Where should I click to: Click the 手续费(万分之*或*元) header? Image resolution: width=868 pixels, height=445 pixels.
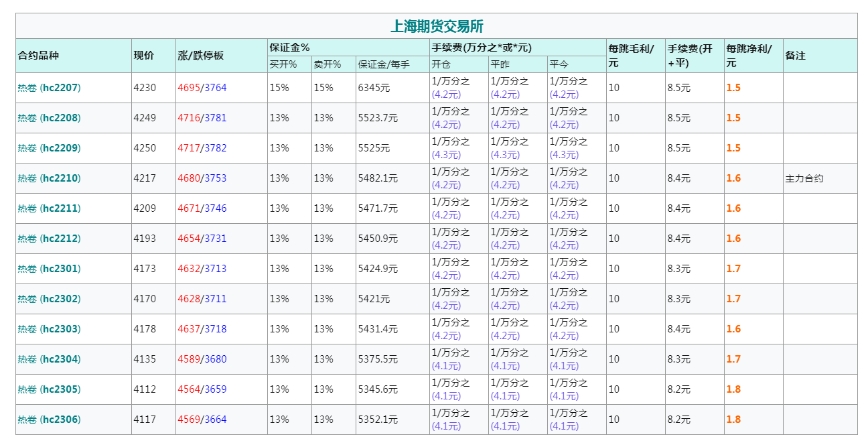click(x=481, y=47)
